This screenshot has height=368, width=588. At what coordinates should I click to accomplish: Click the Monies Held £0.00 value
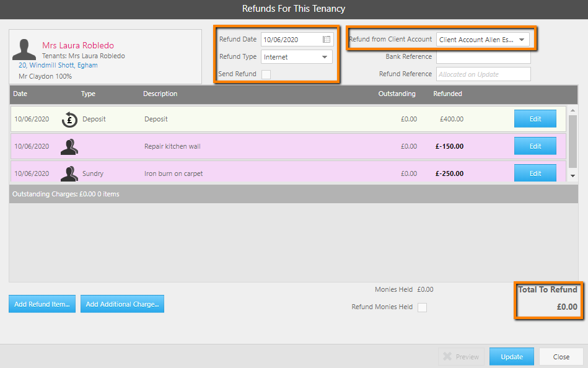tap(425, 289)
